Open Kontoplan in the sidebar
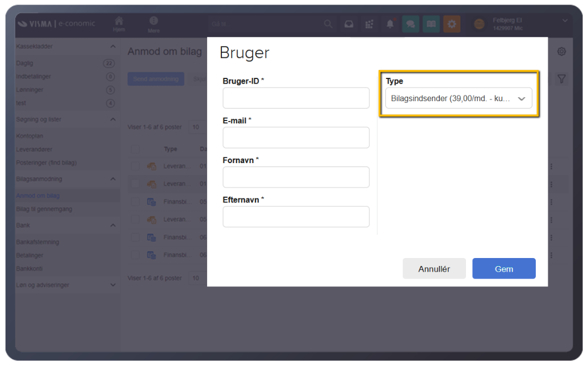The width and height of the screenshot is (588, 366). pyautogui.click(x=30, y=136)
